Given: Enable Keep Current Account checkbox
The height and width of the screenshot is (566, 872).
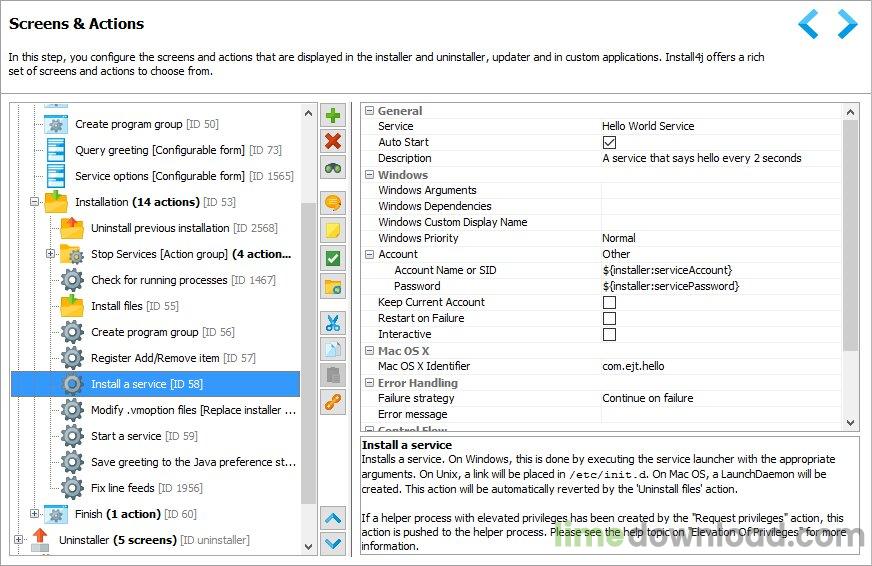Looking at the screenshot, I should (x=610, y=302).
